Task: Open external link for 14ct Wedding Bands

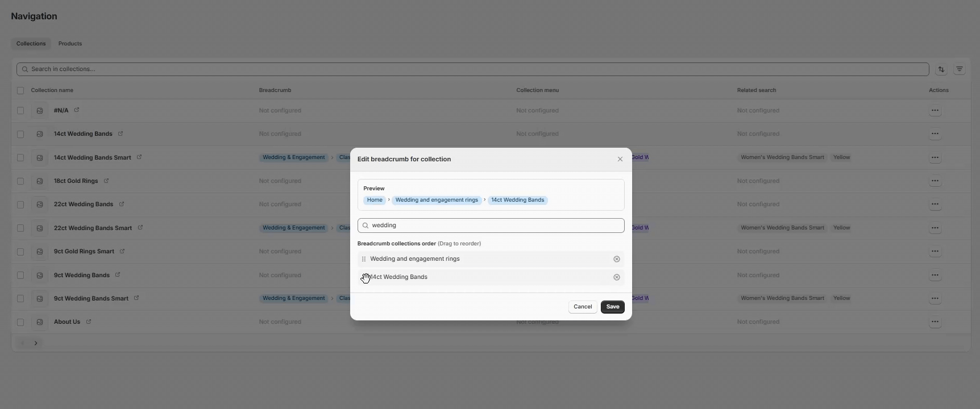Action: (x=121, y=134)
